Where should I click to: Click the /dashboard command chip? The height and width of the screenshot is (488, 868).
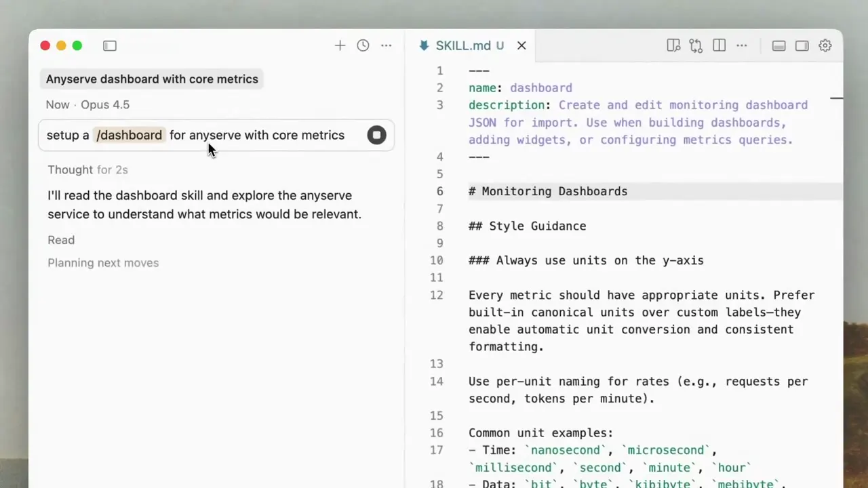[x=129, y=135]
